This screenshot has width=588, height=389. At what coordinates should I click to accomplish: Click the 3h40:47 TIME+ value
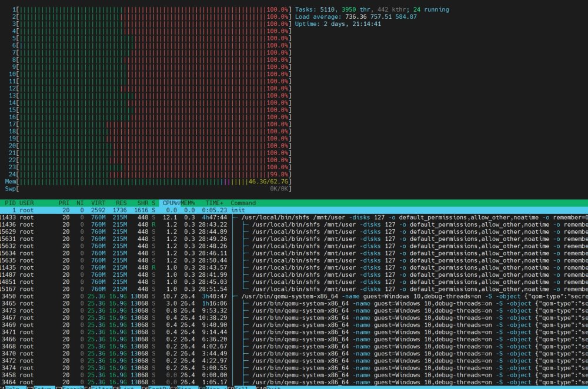(x=215, y=296)
